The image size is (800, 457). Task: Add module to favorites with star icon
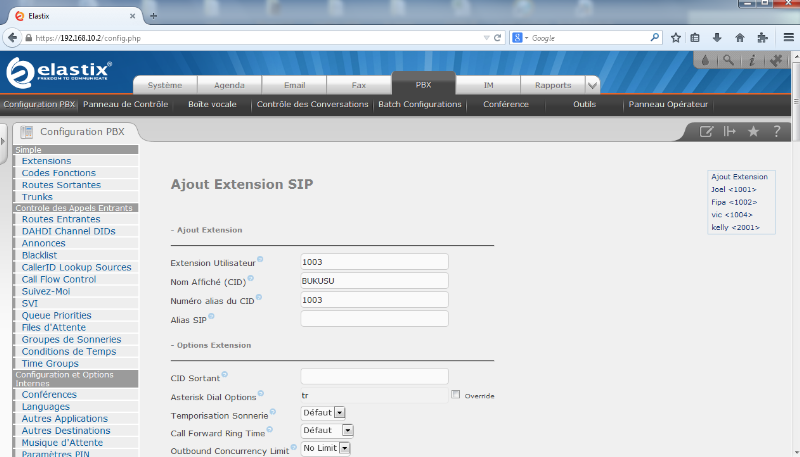pyautogui.click(x=753, y=132)
